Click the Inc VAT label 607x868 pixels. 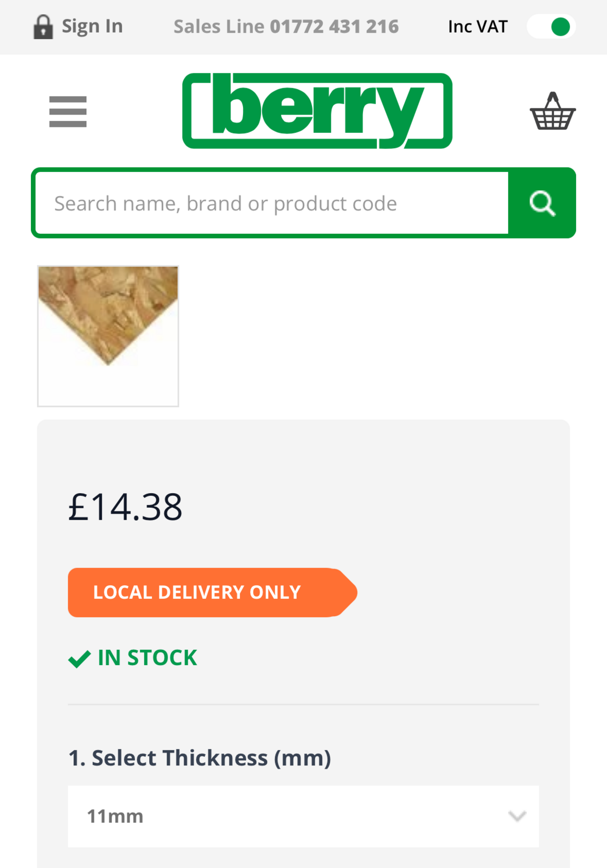(477, 27)
